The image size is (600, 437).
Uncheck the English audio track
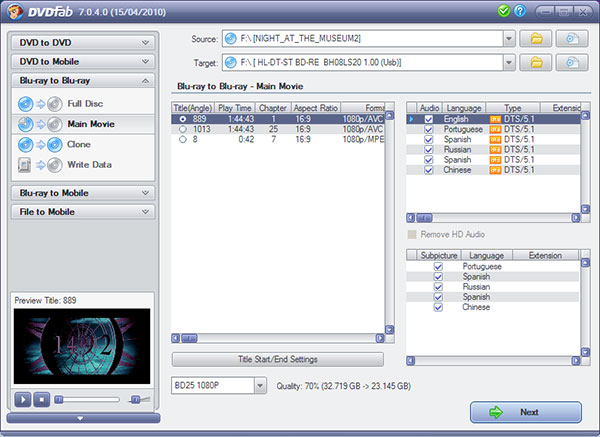(x=429, y=119)
